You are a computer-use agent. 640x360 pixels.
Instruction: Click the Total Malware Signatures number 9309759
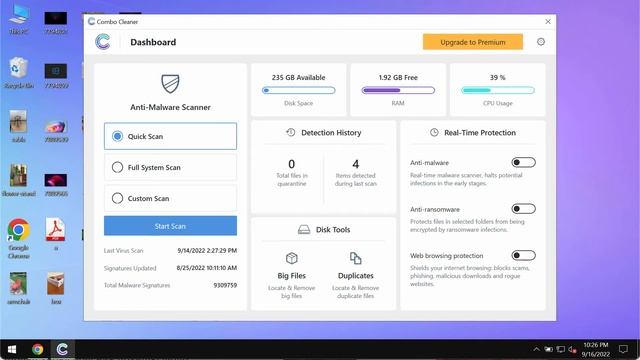[225, 285]
